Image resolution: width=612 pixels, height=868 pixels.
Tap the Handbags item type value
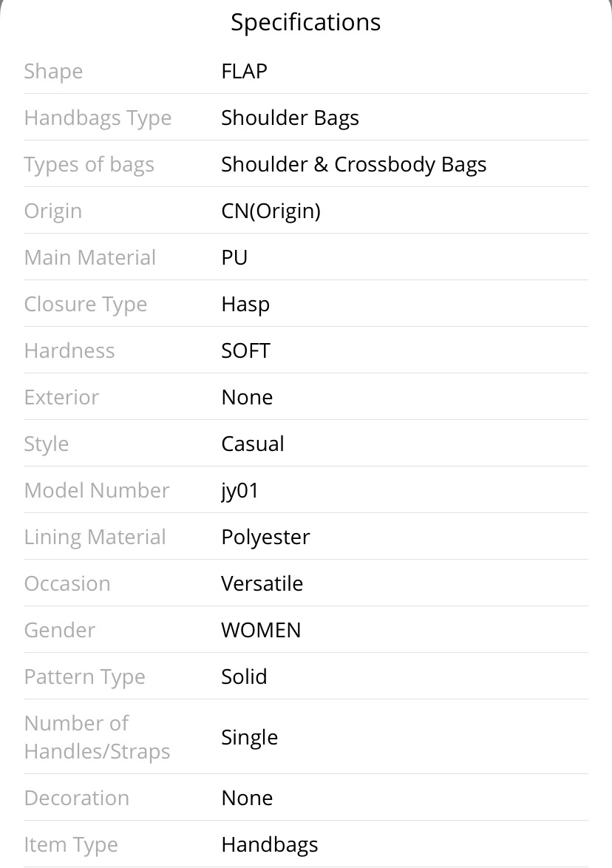tap(270, 845)
